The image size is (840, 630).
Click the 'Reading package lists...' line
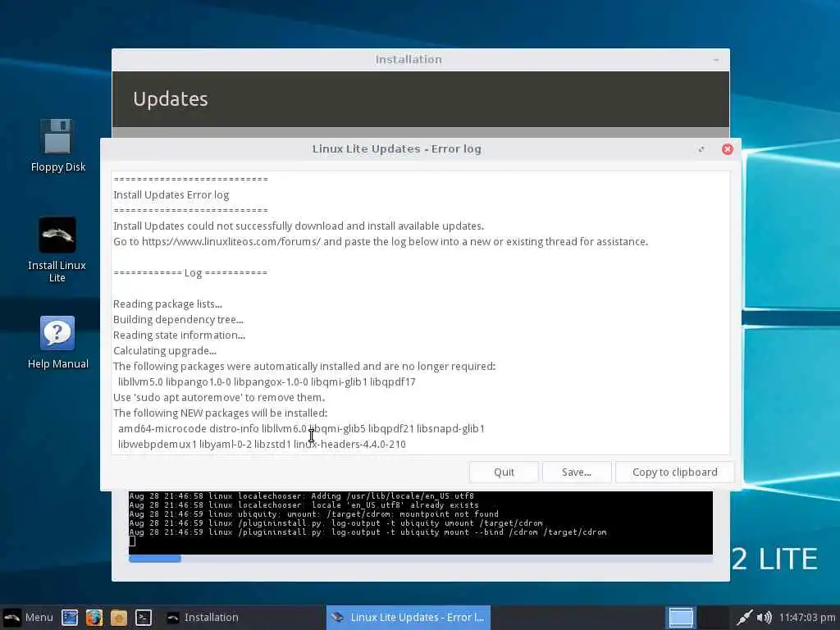(x=167, y=304)
